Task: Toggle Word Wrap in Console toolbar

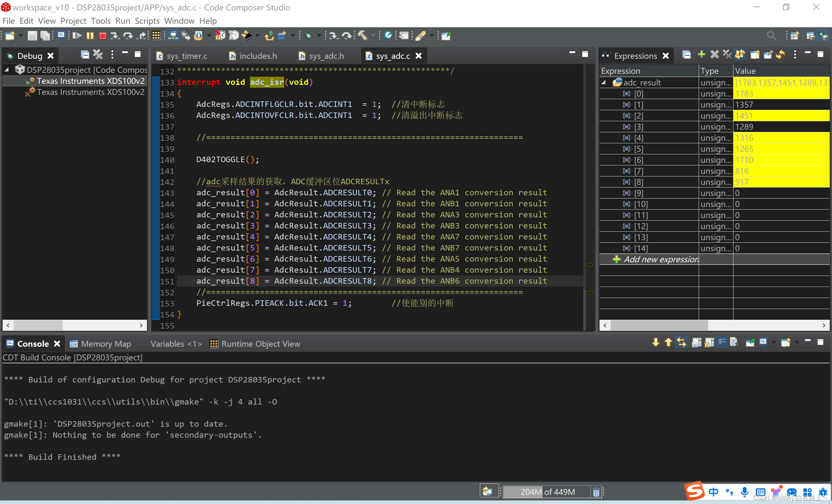Action: (722, 342)
